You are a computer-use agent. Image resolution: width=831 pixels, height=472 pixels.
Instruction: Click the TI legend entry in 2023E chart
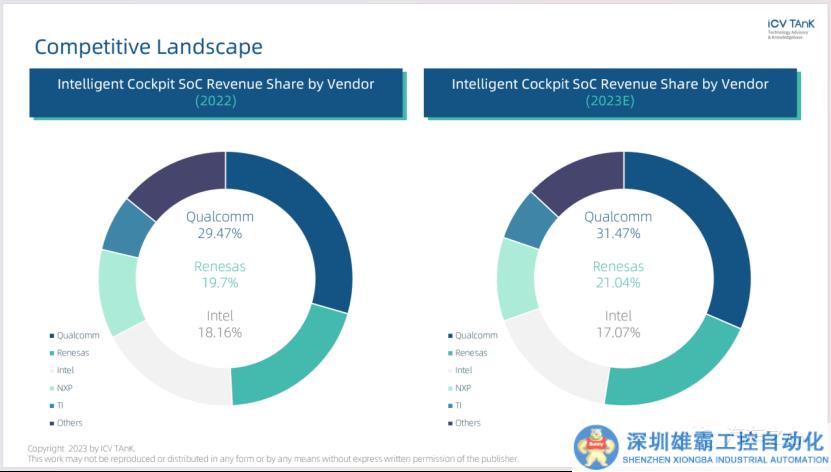[x=458, y=405]
